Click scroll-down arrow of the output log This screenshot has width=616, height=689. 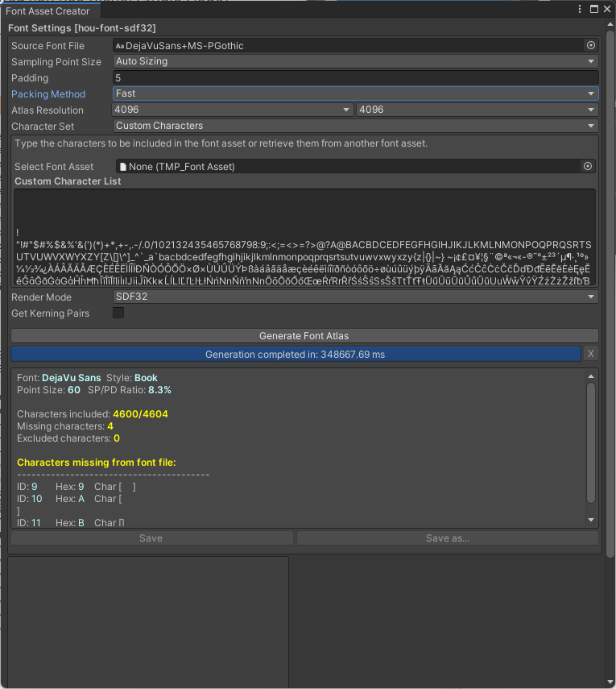[592, 521]
